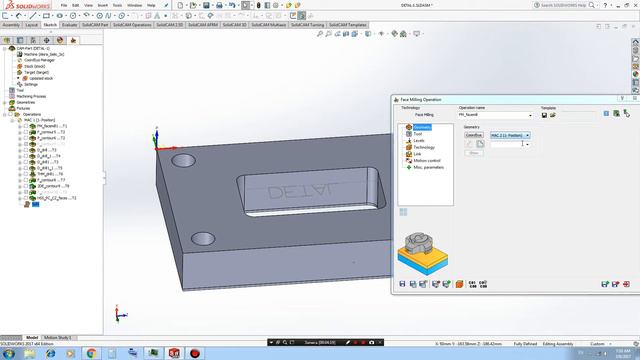Open the Insert menu

click(102, 5)
